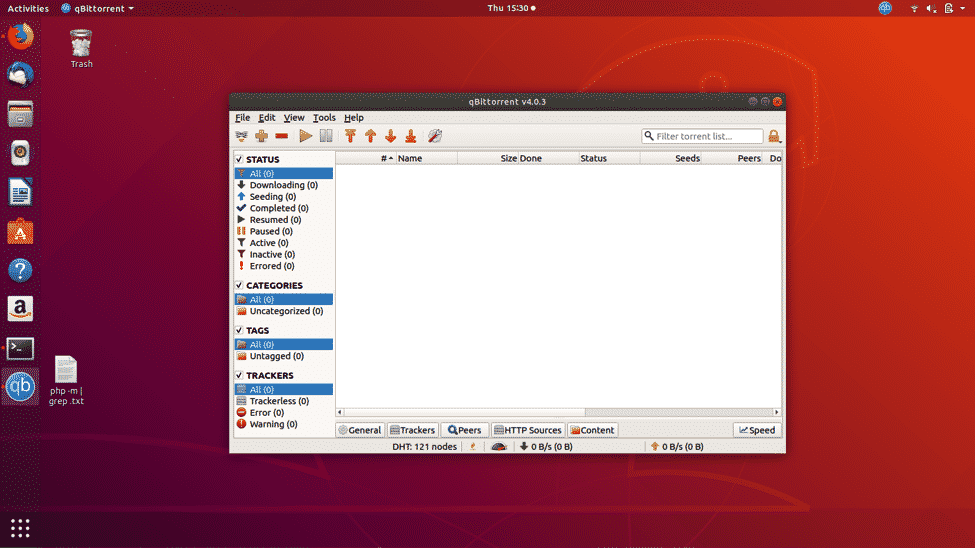Image resolution: width=975 pixels, height=548 pixels.
Task: Select the Downloading (0) status filter
Action: (x=284, y=185)
